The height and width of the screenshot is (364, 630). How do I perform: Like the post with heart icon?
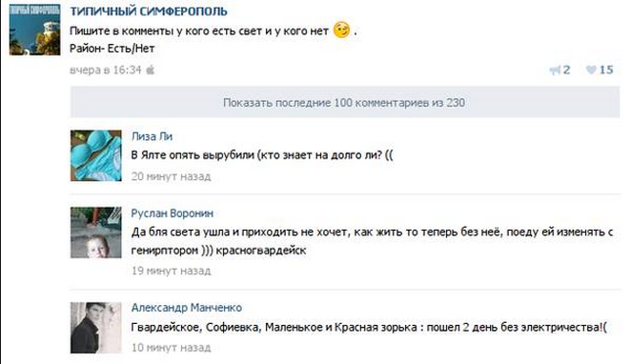click(x=591, y=70)
